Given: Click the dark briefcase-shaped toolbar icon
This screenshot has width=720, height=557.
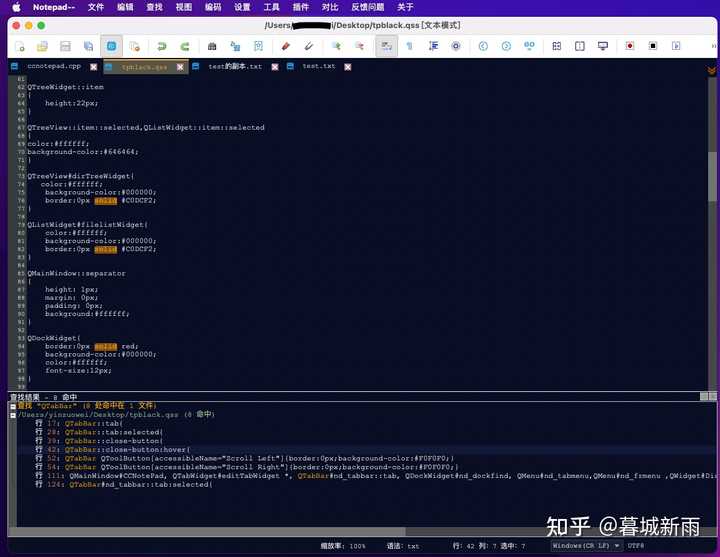Looking at the screenshot, I should pos(212,46).
